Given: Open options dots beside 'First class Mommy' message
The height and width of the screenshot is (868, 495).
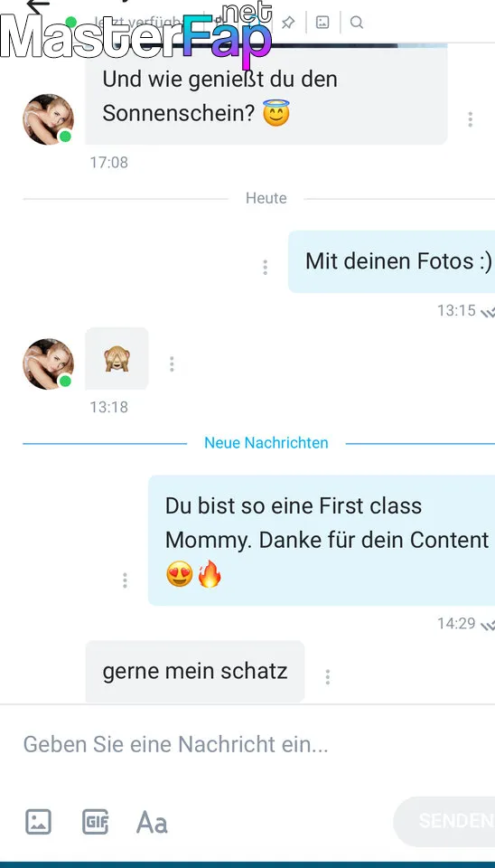Looking at the screenshot, I should coord(125,580).
